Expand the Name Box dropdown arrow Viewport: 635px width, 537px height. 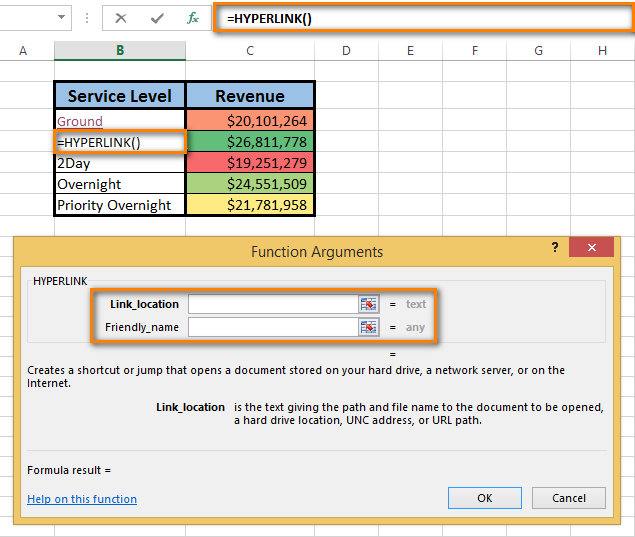61,17
